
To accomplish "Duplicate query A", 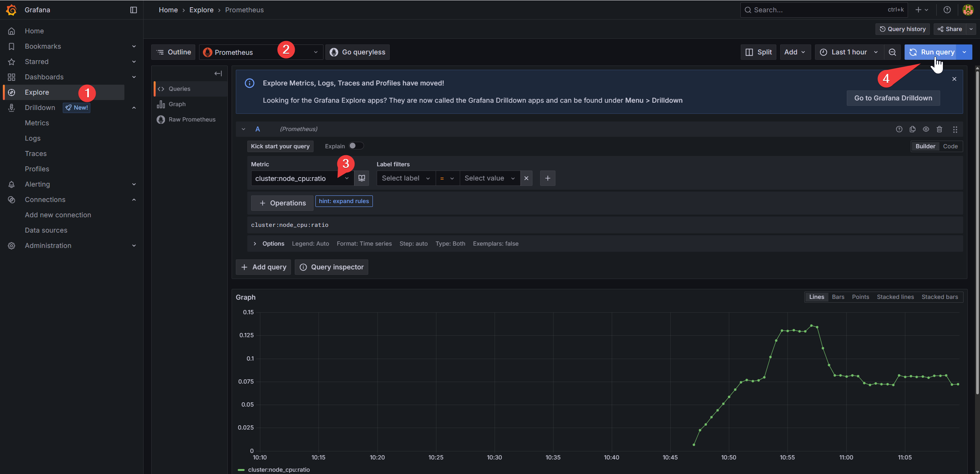I will (913, 129).
